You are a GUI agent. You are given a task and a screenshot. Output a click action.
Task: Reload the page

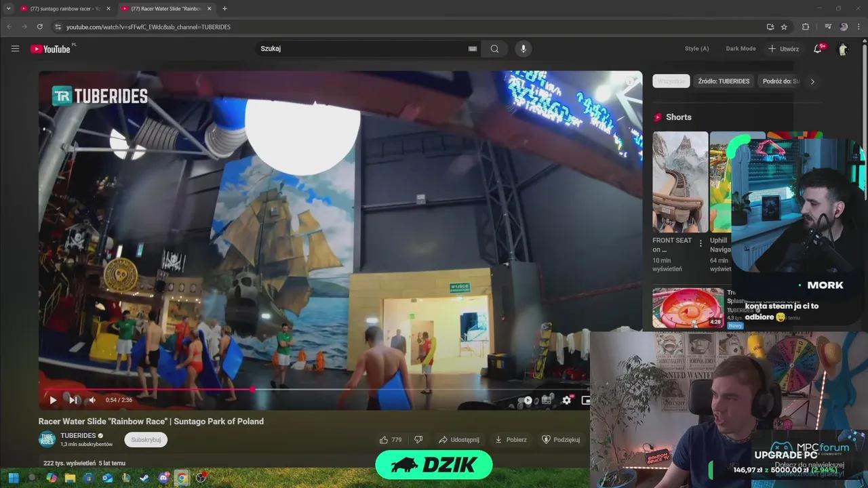(39, 27)
